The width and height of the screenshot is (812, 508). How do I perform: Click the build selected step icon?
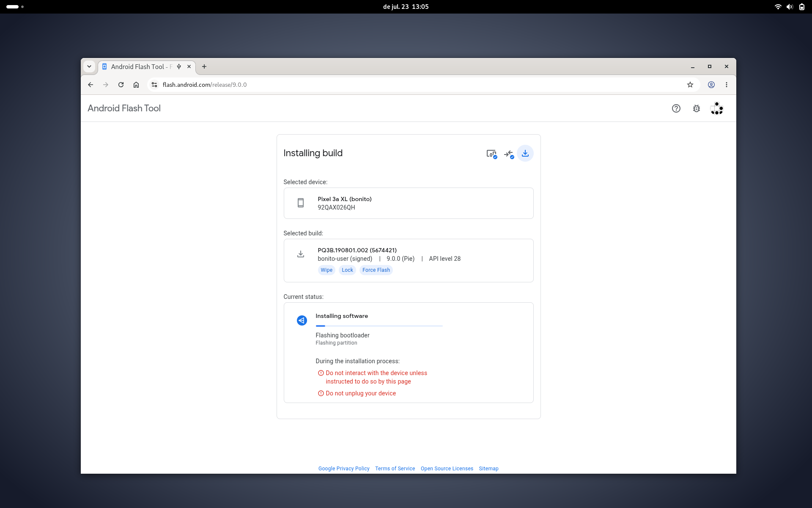[509, 154]
